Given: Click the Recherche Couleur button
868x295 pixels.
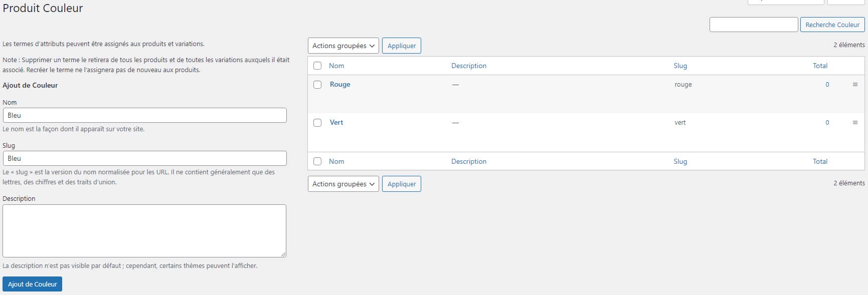Looking at the screenshot, I should [x=832, y=25].
